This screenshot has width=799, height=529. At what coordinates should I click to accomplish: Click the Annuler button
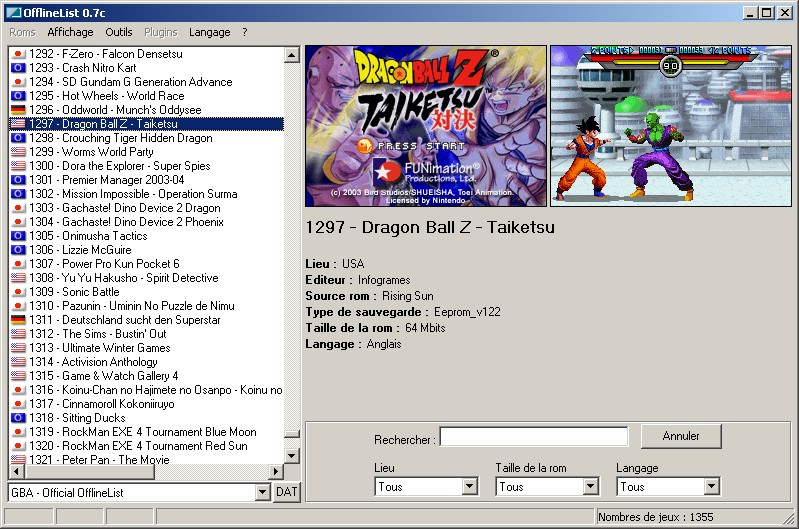coord(681,436)
